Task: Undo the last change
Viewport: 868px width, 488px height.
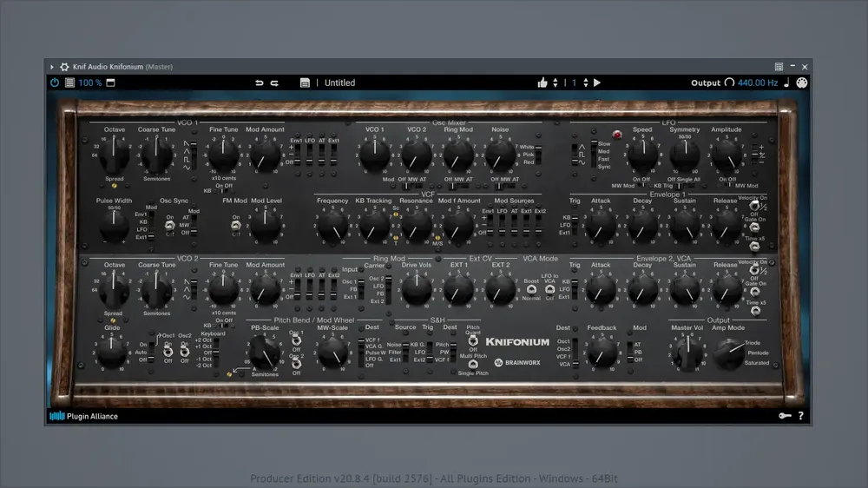Action: click(259, 82)
